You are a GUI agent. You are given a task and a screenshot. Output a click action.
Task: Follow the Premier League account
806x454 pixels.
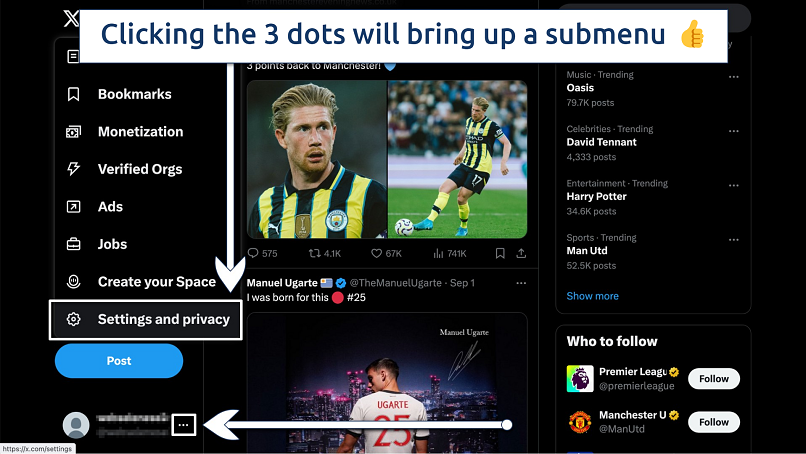[x=713, y=379]
